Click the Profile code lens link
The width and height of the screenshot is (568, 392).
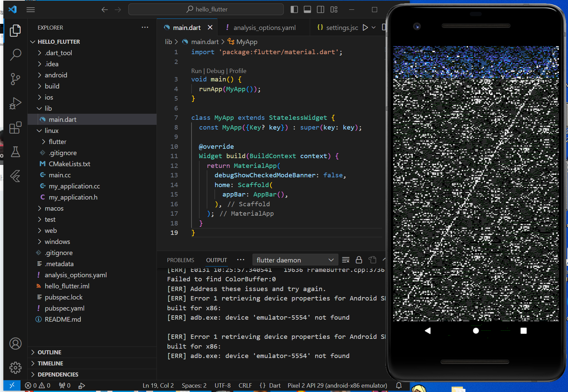[238, 71]
